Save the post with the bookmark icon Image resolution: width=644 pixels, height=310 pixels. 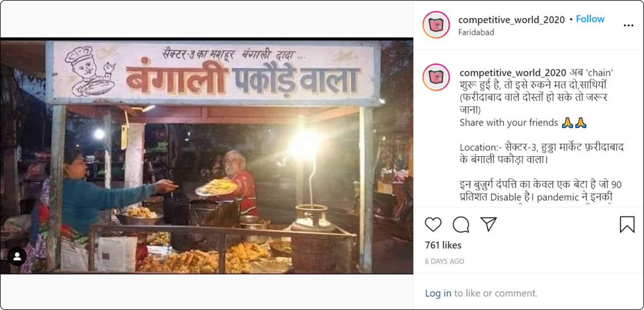point(627,224)
